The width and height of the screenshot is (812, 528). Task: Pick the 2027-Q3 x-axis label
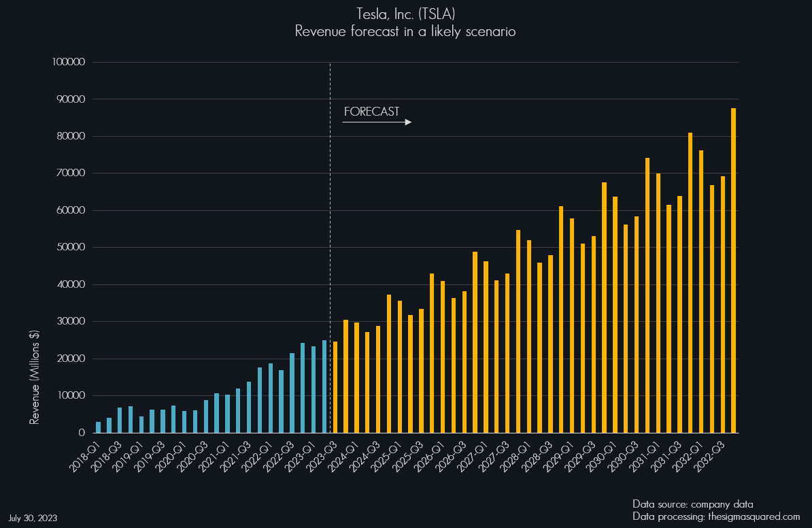494,455
